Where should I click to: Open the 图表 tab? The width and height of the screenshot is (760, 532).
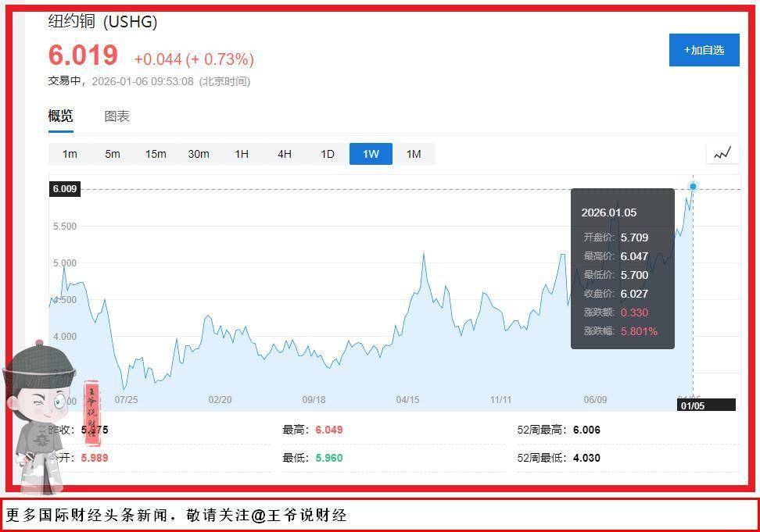[x=117, y=116]
